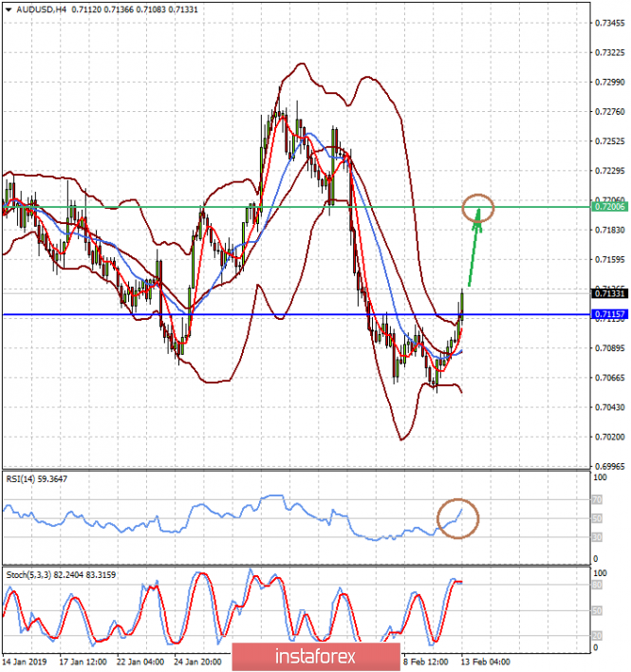Select the 0.70200 price scale value

click(x=610, y=438)
